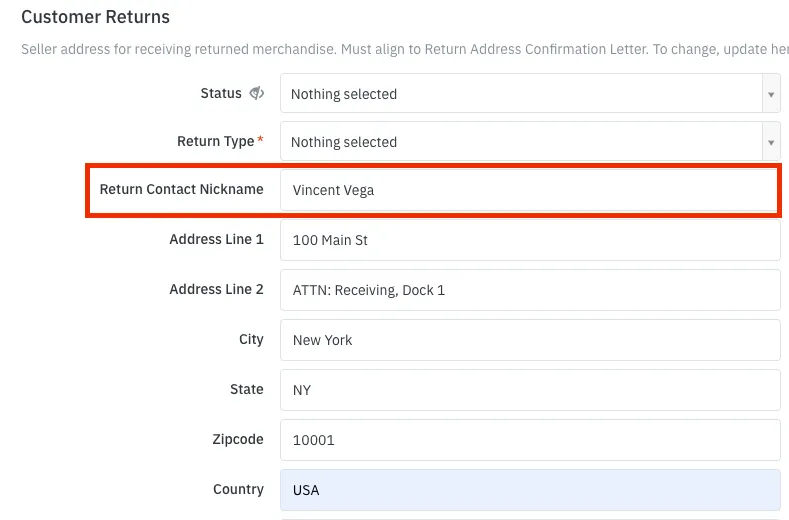The width and height of the screenshot is (789, 520).
Task: Click the Return Contact Nickname field with Vincent Vega
Action: [x=529, y=190]
